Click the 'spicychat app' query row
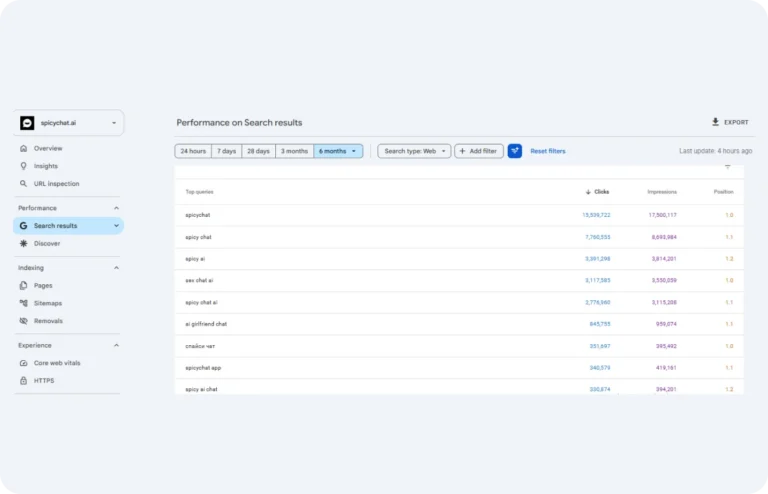The width and height of the screenshot is (768, 494). pos(459,368)
